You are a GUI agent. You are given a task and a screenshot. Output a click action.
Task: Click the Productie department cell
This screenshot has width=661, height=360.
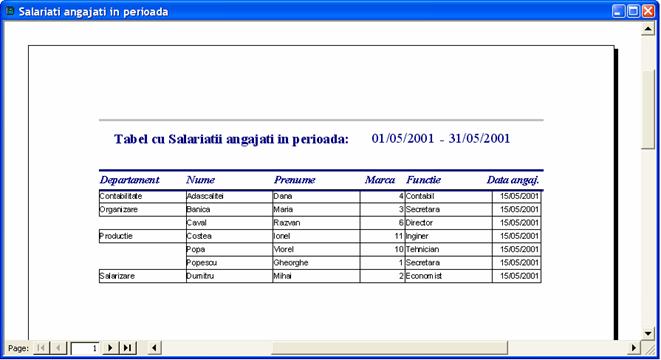pos(142,236)
